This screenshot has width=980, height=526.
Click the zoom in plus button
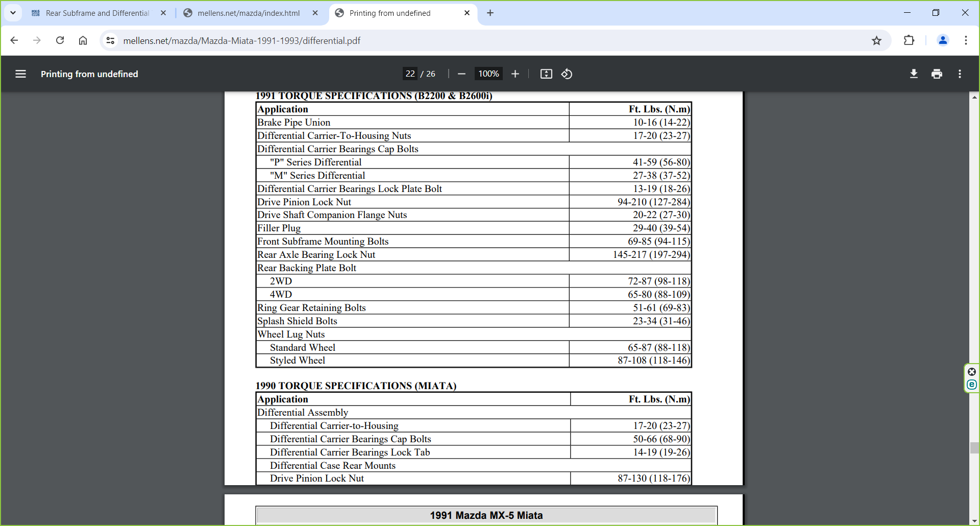point(515,74)
